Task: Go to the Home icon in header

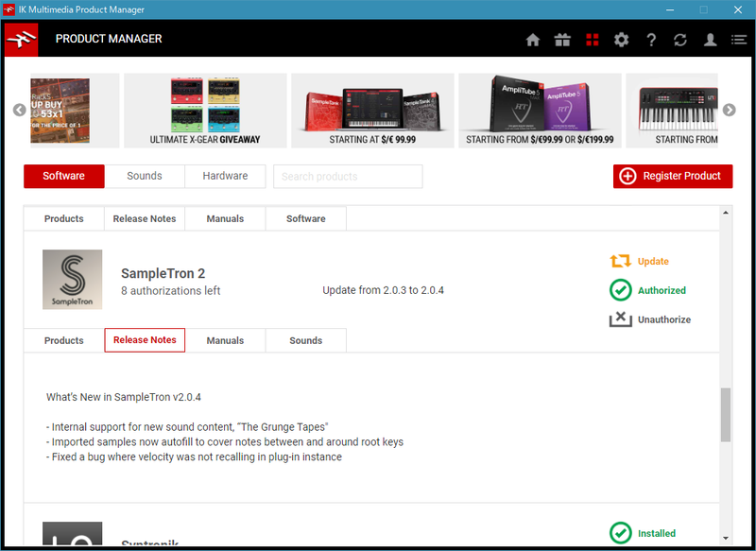Action: 533,40
